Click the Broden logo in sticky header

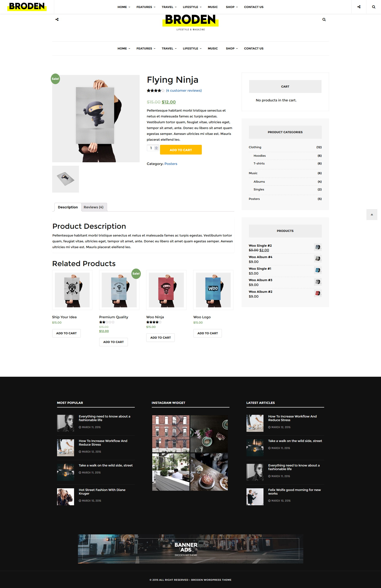27,6
